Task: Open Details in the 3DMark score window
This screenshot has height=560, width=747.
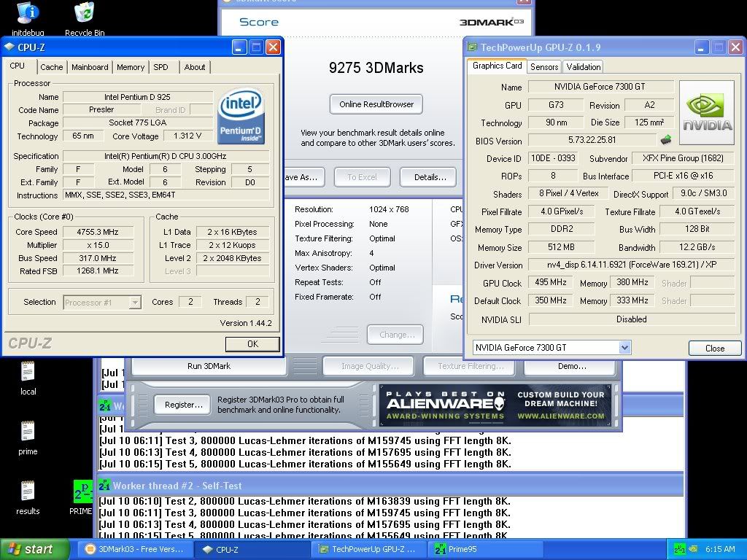Action: pyautogui.click(x=428, y=177)
